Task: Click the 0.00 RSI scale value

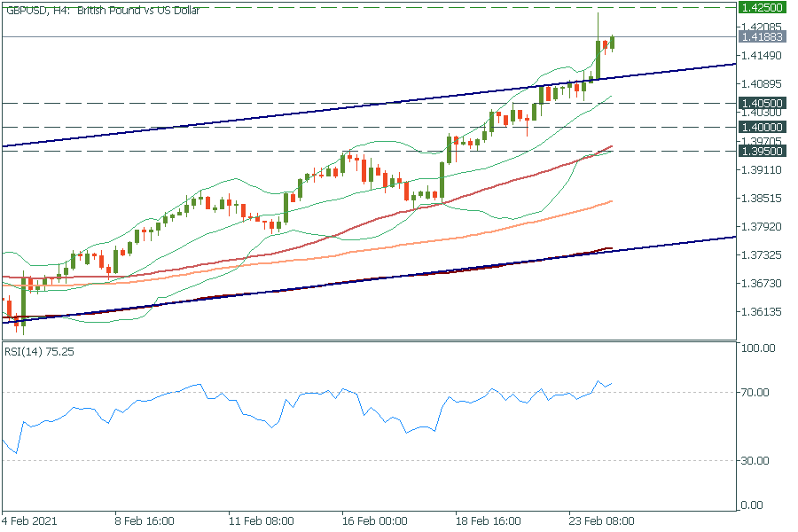Action: click(x=752, y=505)
